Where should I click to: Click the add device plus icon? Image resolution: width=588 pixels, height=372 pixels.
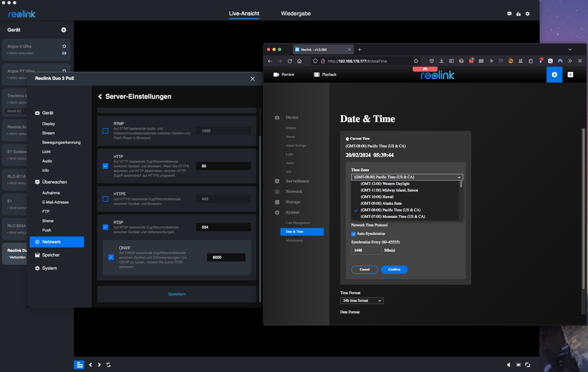pyautogui.click(x=63, y=30)
